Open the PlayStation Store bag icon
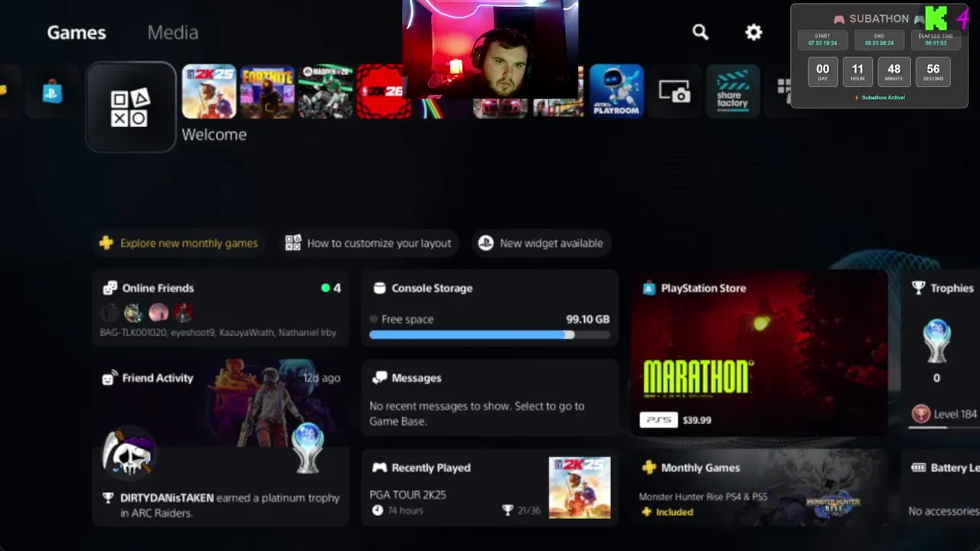The height and width of the screenshot is (551, 980). 52,92
